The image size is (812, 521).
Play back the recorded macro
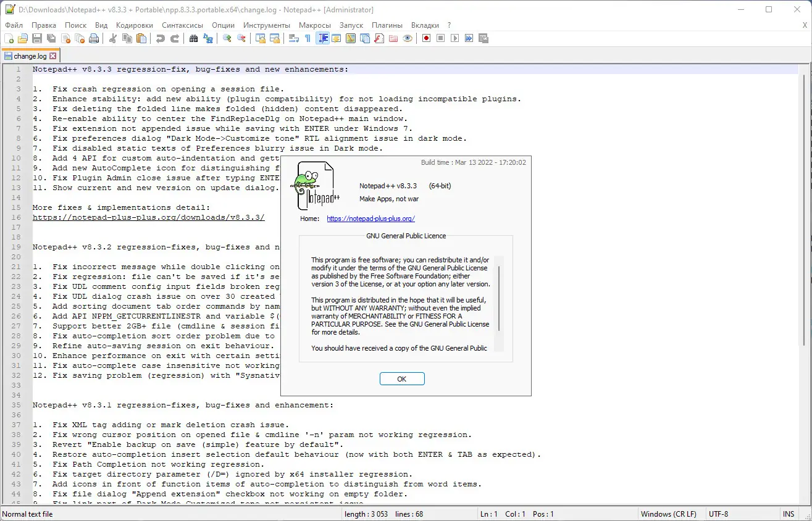(455, 38)
